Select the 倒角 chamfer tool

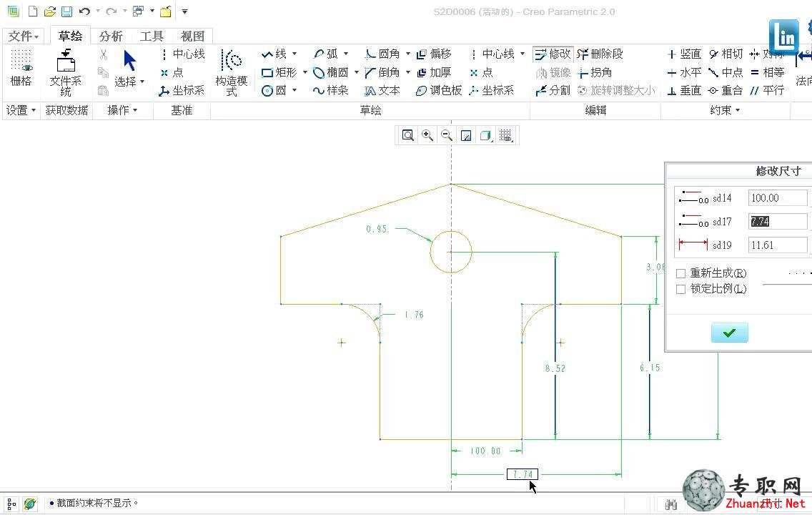point(382,72)
